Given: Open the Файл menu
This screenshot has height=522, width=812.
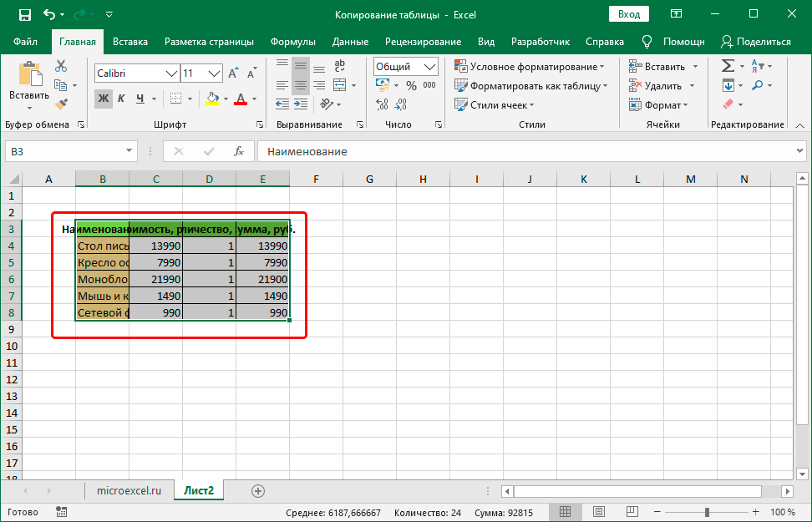Looking at the screenshot, I should point(25,42).
